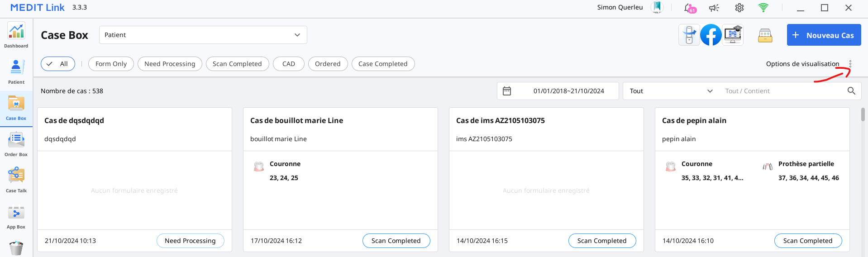Click date 21/10/2024 10:13 on first case
Viewport: 868px width, 257px height.
click(x=70, y=241)
